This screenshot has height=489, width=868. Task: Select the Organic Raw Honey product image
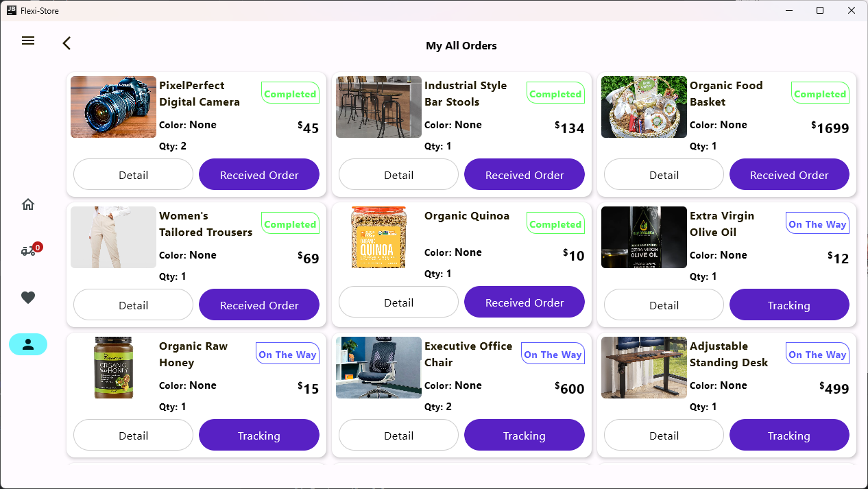tap(113, 368)
